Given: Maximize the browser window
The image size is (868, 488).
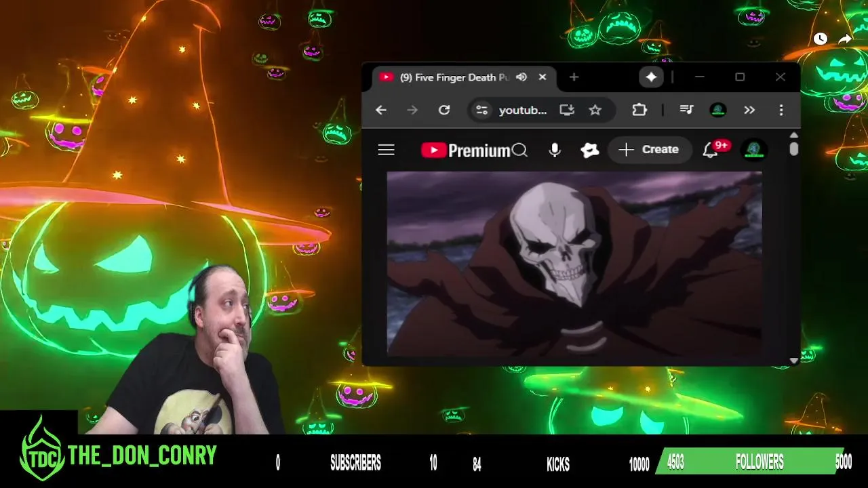Looking at the screenshot, I should pos(740,77).
